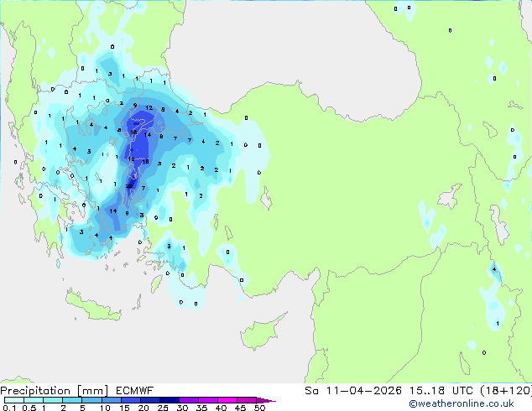Image resolution: width=532 pixels, height=411 pixels.
Task: Click the 25–30 mm navy legend swatch
Action: [169, 400]
